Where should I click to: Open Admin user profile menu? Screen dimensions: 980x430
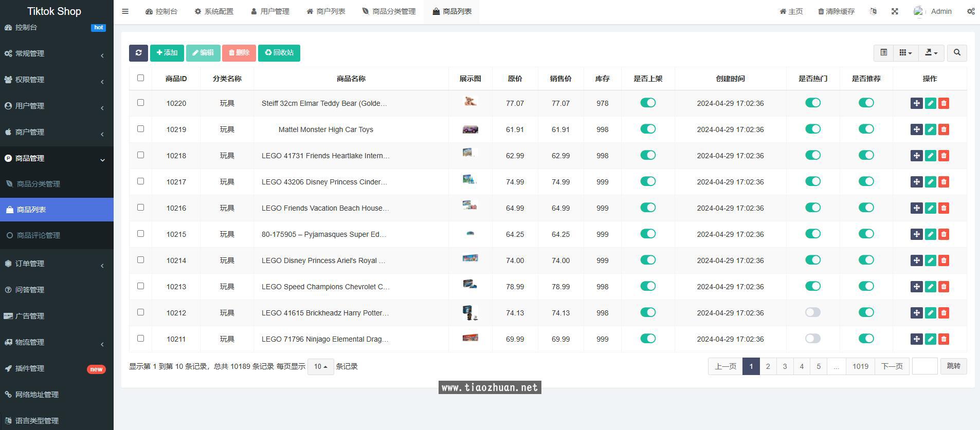pyautogui.click(x=933, y=11)
